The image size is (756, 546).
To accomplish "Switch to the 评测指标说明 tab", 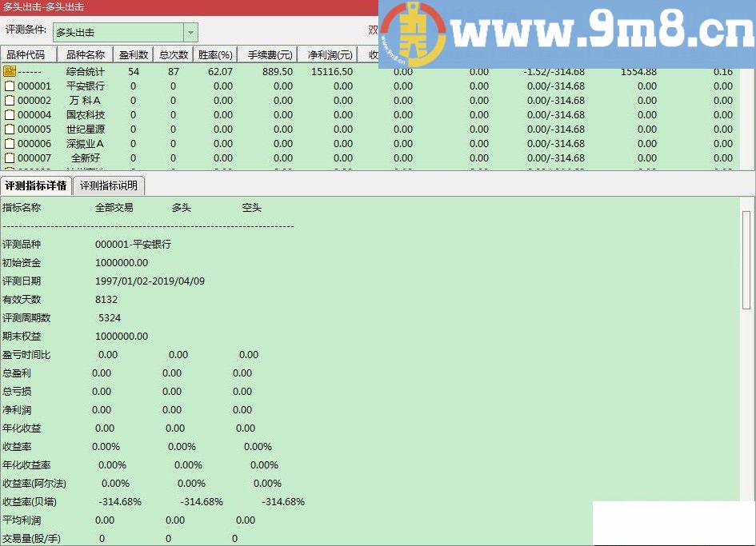I will tap(109, 185).
